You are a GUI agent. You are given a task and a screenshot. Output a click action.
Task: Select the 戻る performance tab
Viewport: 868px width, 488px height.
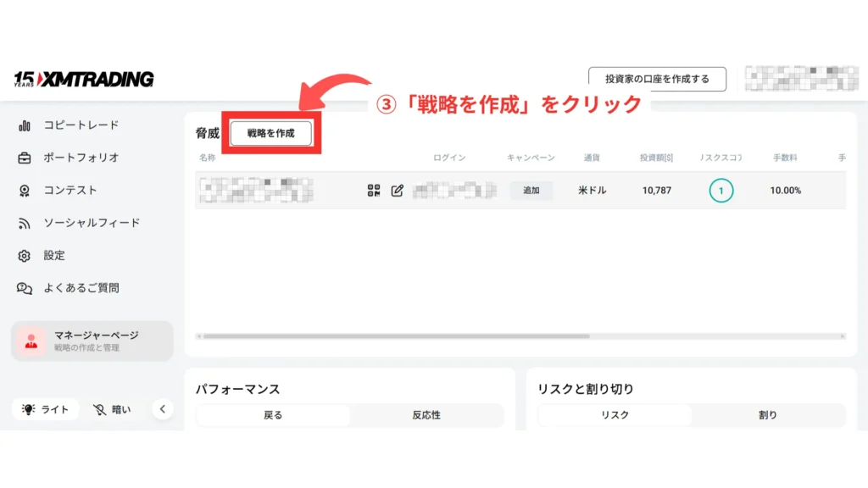point(273,415)
